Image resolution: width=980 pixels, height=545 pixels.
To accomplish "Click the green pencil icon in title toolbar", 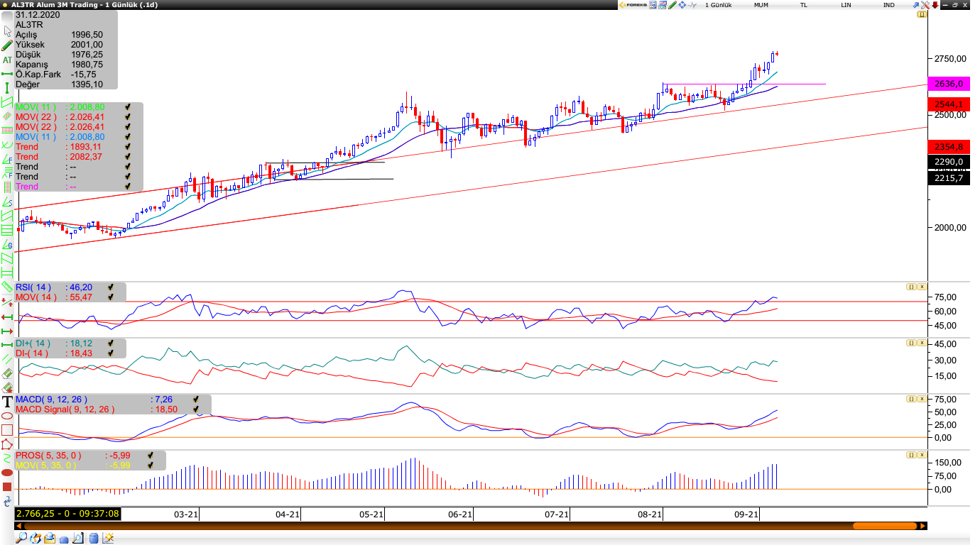I will pos(673,5).
